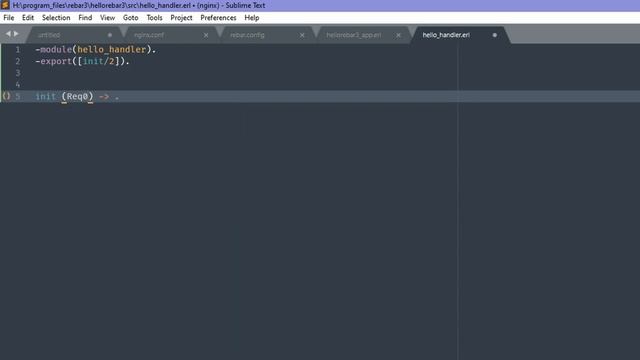The height and width of the screenshot is (360, 640).
Task: Open the Preferences menu
Action: (218, 18)
